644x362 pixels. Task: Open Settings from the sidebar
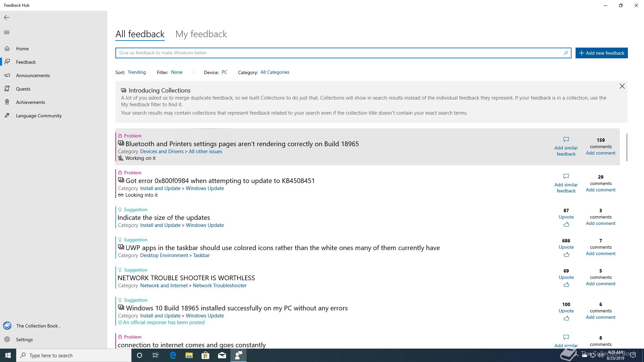[54, 340]
